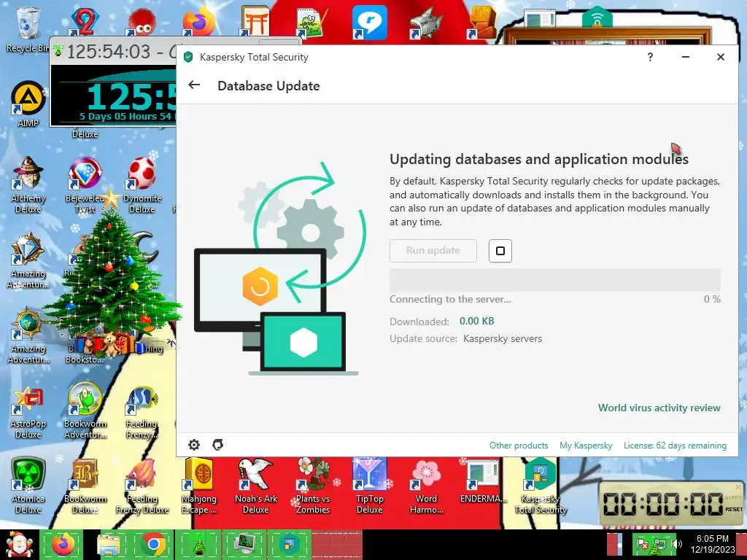The width and height of the screenshot is (747, 560).
Task: Stop the update with the square button
Action: coord(500,251)
